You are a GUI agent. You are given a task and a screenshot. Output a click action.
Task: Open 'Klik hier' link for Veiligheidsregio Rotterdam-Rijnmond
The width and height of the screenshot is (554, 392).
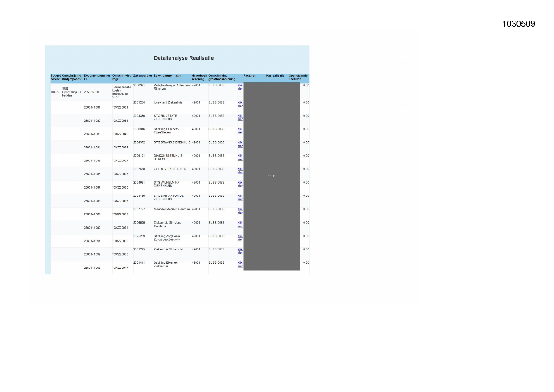click(240, 87)
